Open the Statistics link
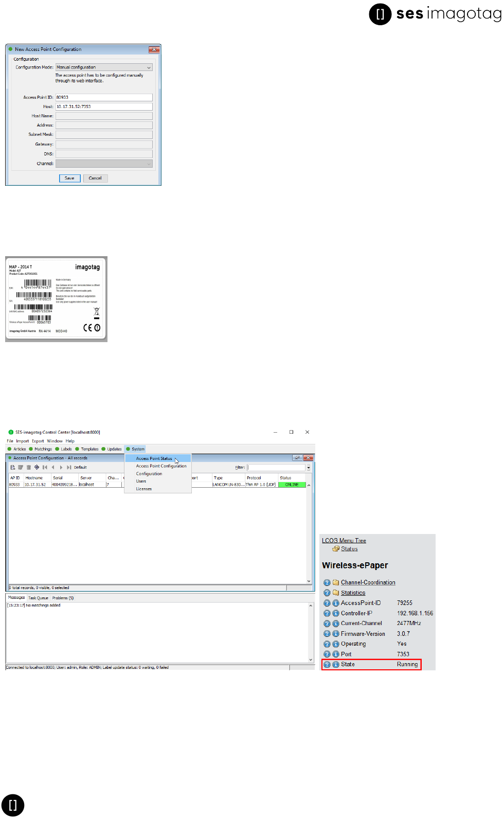The height and width of the screenshot is (818, 504). point(353,593)
